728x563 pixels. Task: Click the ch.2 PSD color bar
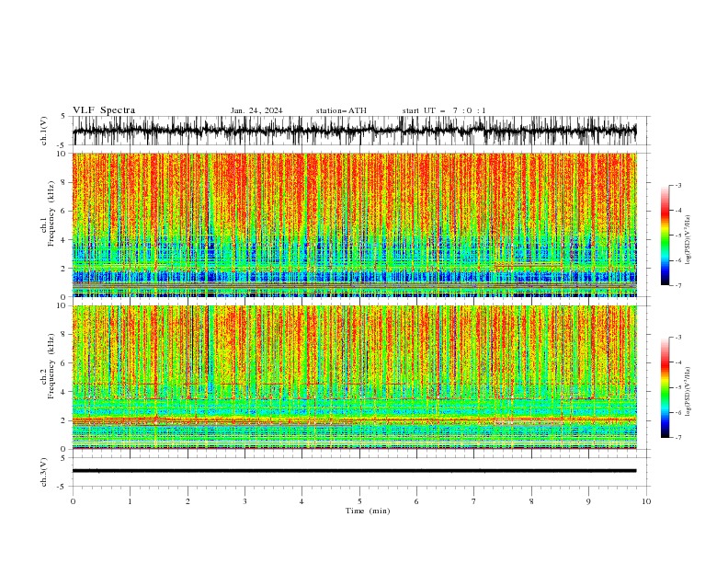tap(665, 387)
